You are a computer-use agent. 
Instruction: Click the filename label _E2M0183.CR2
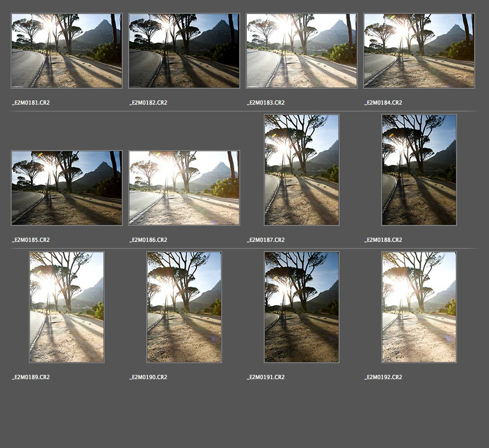coord(266,103)
